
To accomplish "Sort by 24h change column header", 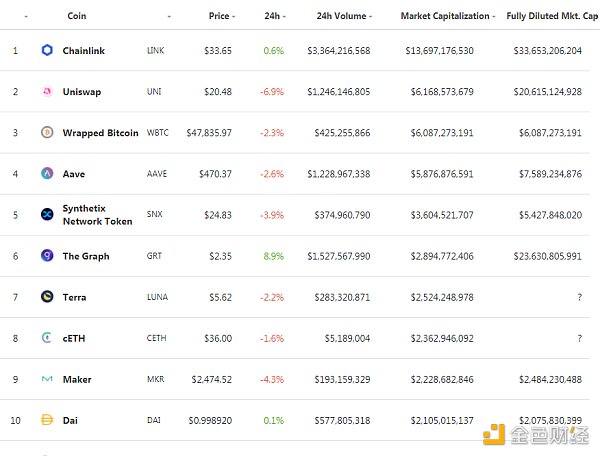I will pyautogui.click(x=273, y=16).
